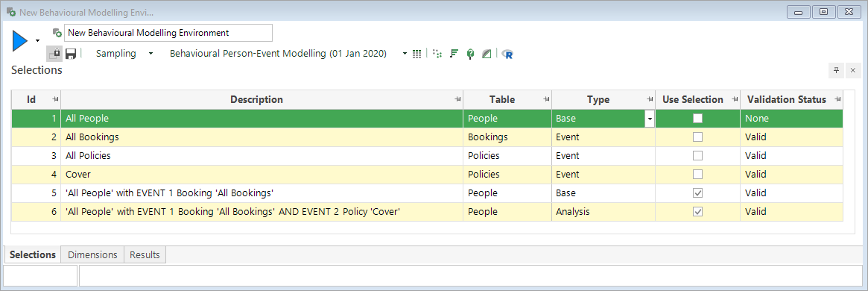Click the Id cell numbered 3
The height and width of the screenshot is (291, 868).
pos(36,156)
